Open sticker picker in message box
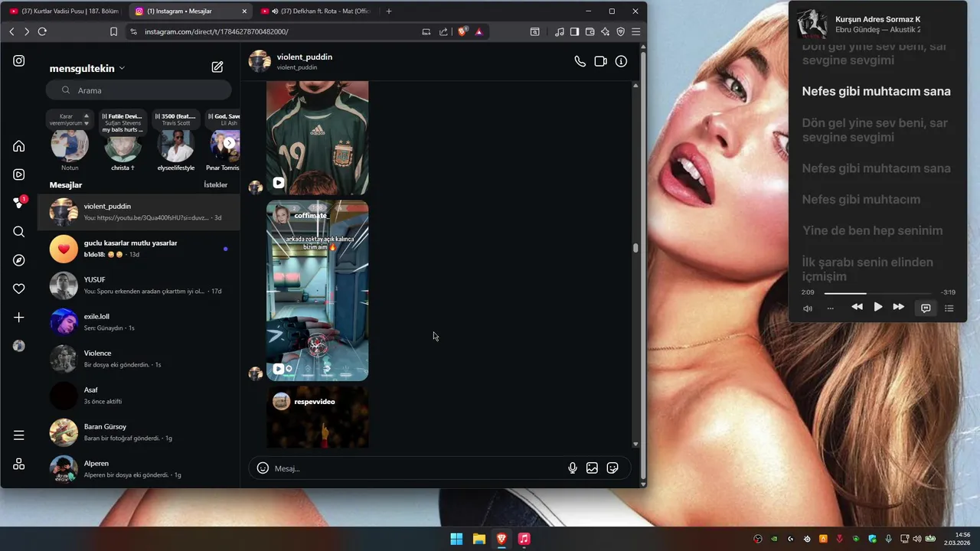Viewport: 980px width, 551px height. coord(612,468)
